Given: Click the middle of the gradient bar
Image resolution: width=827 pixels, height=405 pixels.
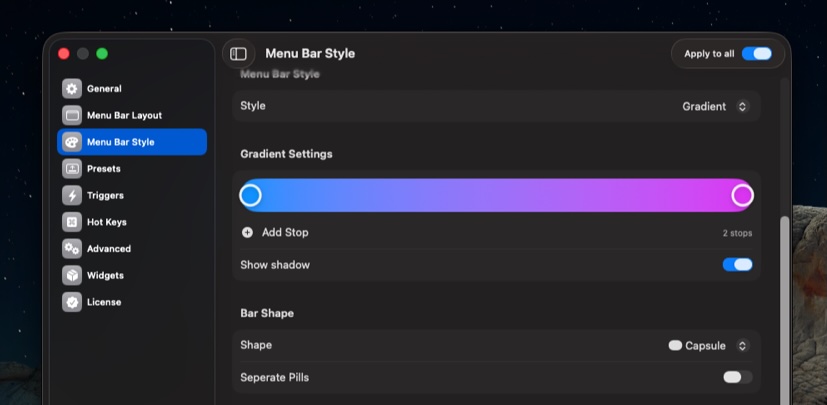Looking at the screenshot, I should pyautogui.click(x=496, y=195).
